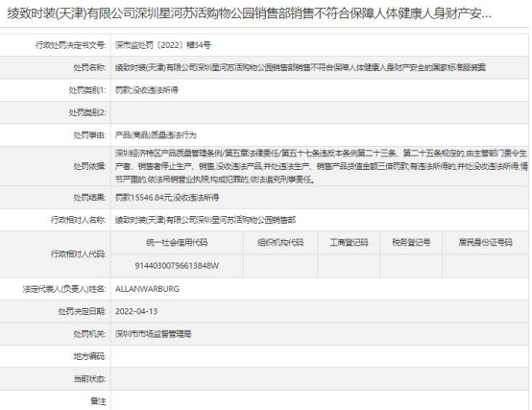Select the text 产品(商品)质量违法行为
532x410 pixels.
click(x=156, y=135)
